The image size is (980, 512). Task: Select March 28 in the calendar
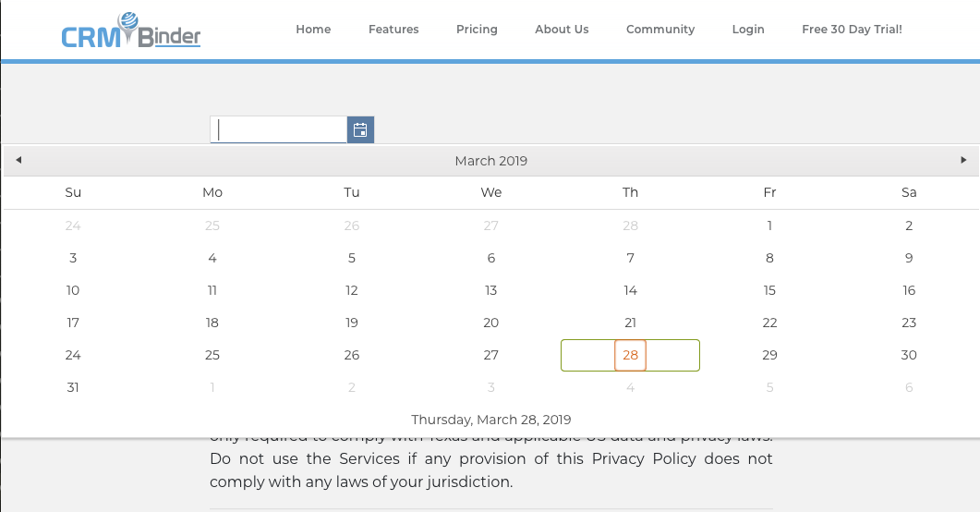630,355
